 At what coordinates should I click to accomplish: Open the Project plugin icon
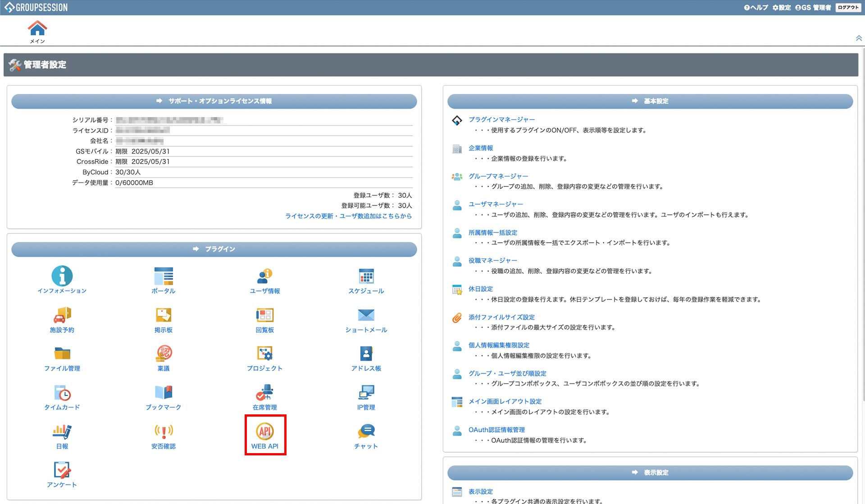(x=265, y=354)
